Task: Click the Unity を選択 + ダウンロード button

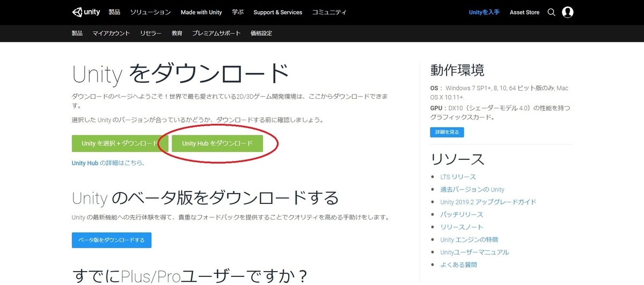Action: (120, 144)
